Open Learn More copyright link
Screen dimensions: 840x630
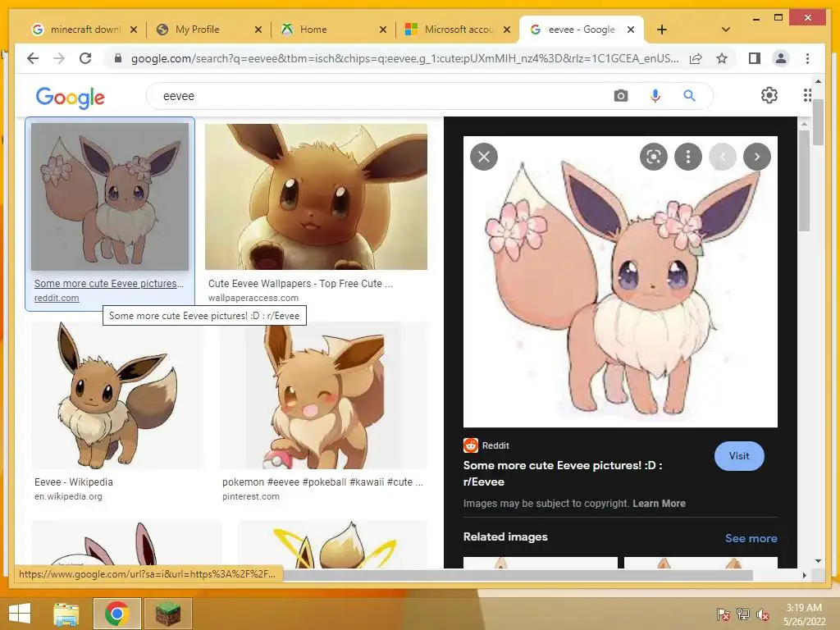[x=659, y=503]
